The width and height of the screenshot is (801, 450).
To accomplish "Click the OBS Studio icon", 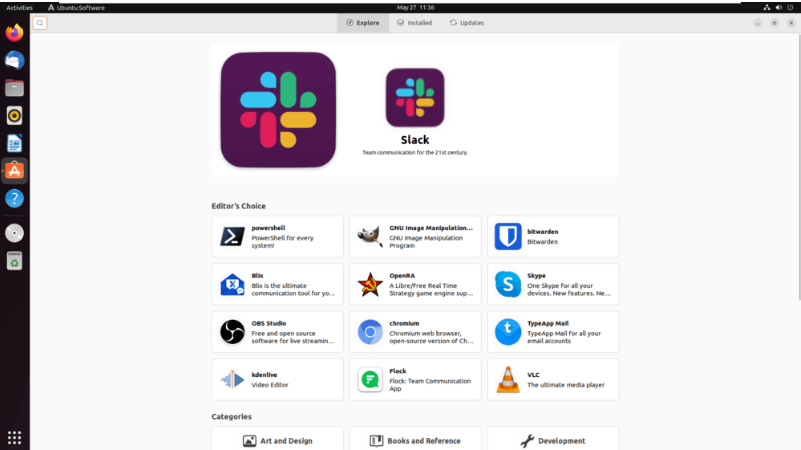I will point(232,332).
